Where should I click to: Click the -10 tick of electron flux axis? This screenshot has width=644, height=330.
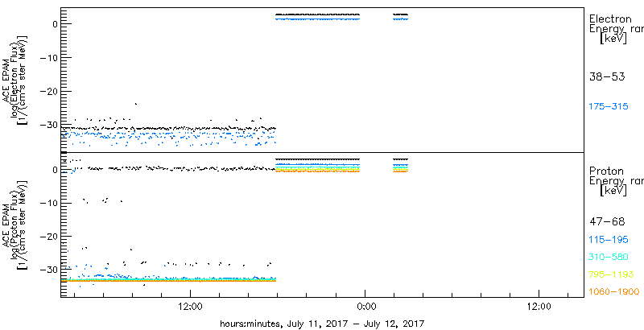[x=47, y=57]
